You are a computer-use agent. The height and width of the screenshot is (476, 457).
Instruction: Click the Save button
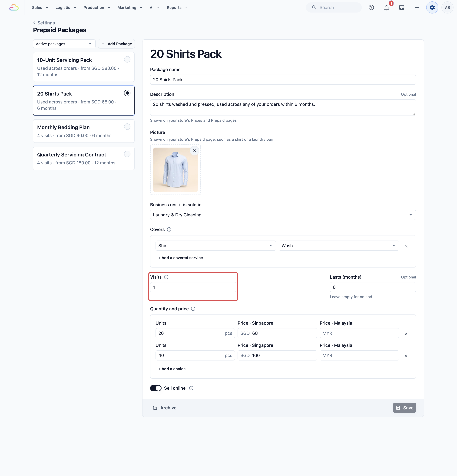(x=404, y=408)
